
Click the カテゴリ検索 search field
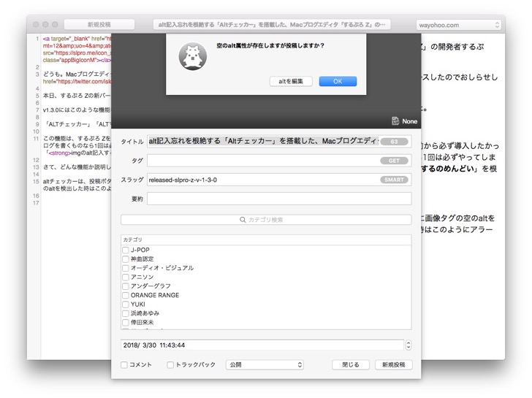click(266, 220)
